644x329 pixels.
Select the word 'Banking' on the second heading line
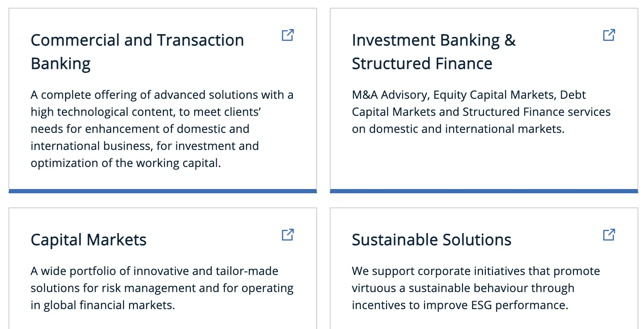61,64
